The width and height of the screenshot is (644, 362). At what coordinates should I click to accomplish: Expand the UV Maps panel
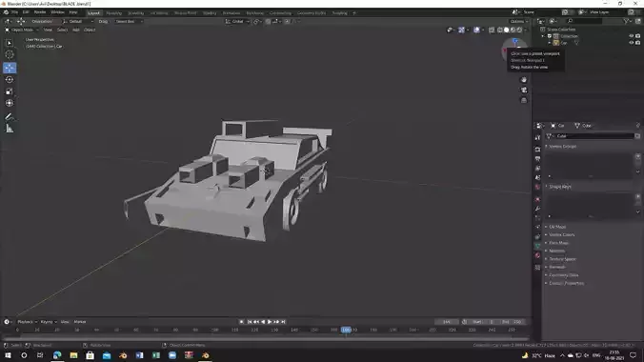click(x=557, y=227)
